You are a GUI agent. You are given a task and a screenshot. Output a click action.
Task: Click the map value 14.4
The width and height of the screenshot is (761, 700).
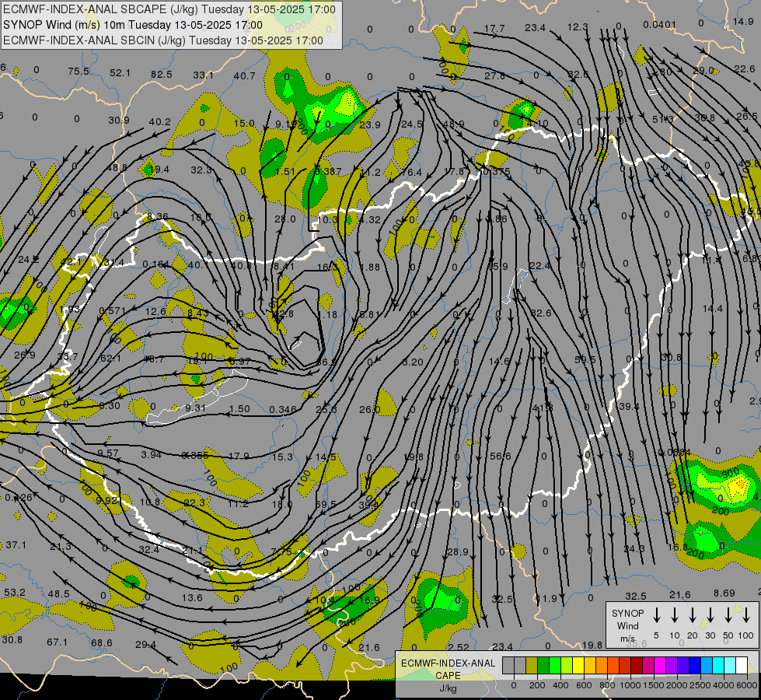point(713,309)
